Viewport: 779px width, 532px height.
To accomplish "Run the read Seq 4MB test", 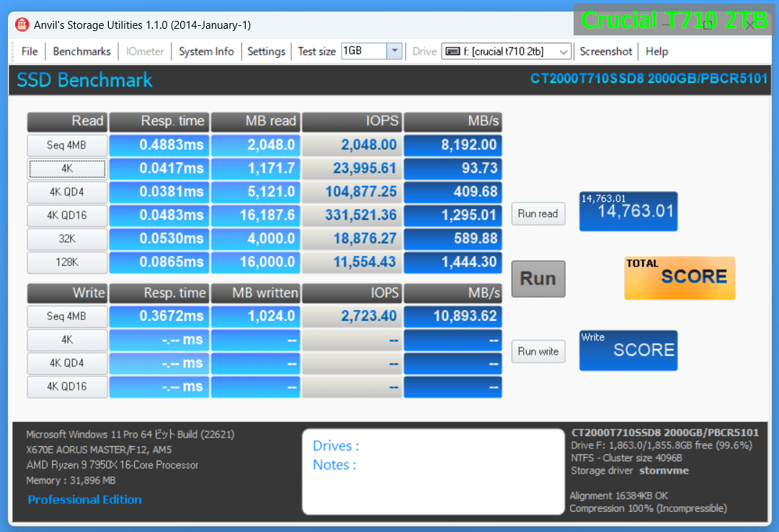I will tap(67, 145).
